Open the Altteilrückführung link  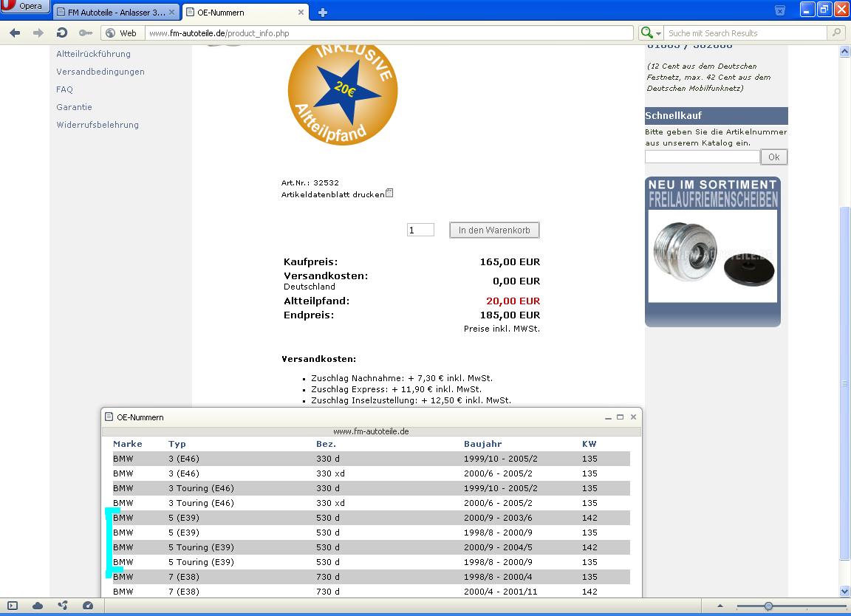point(93,54)
